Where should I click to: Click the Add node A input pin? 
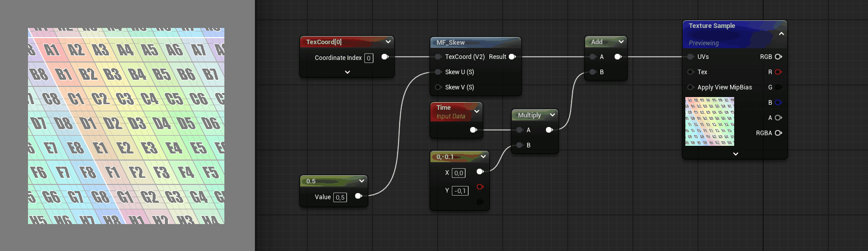pos(593,57)
